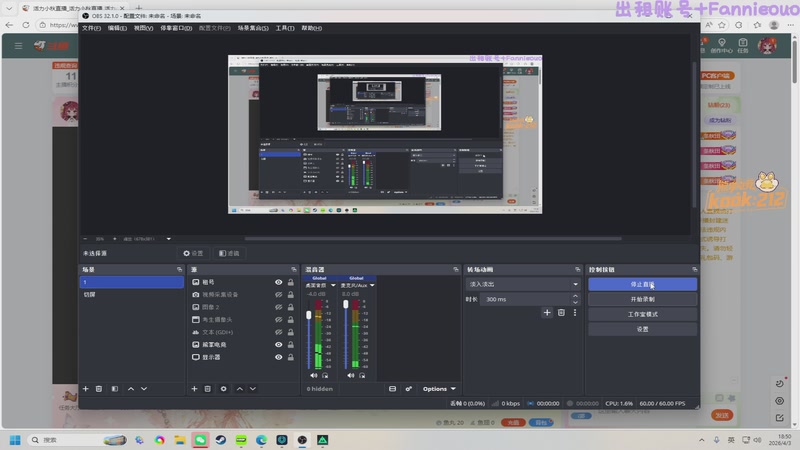800x450 pixels.
Task: Hide the first source with its eye icon
Action: [279, 282]
